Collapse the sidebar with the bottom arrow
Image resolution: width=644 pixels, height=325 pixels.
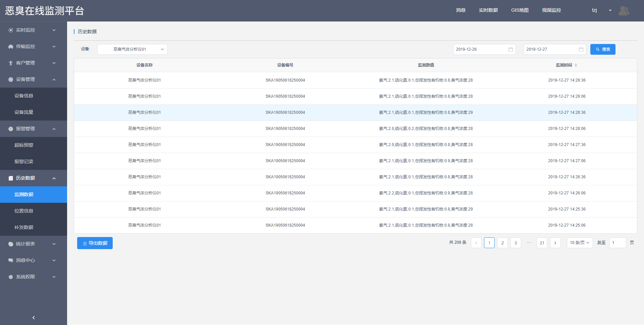pyautogui.click(x=34, y=318)
